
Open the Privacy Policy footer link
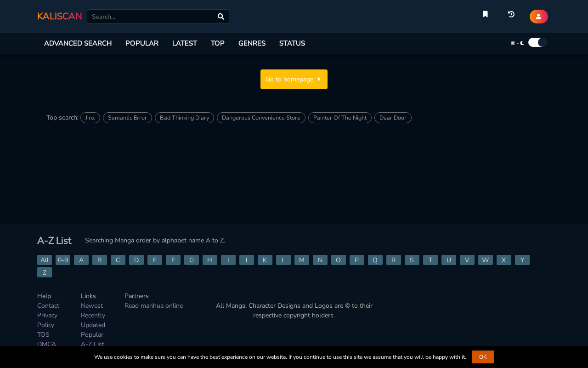point(47,320)
